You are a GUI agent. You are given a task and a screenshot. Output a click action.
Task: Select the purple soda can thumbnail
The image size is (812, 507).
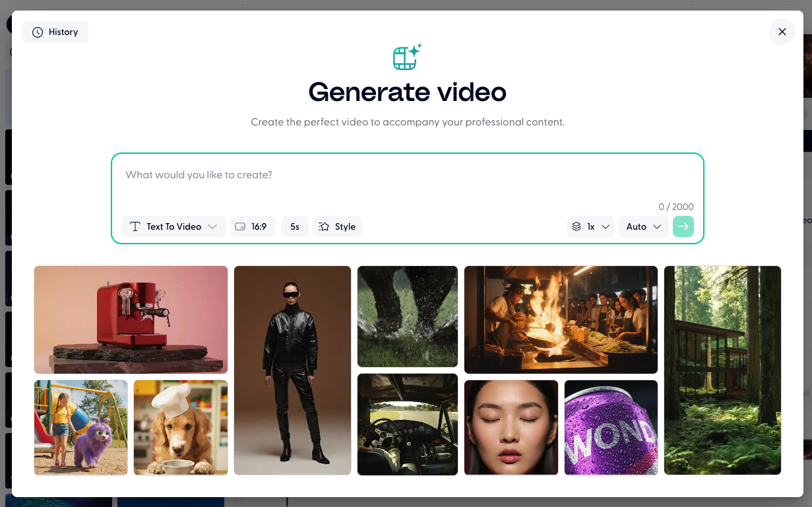(611, 427)
